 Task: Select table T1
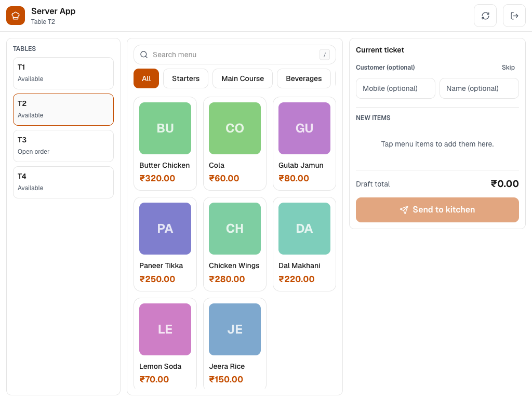(x=63, y=73)
